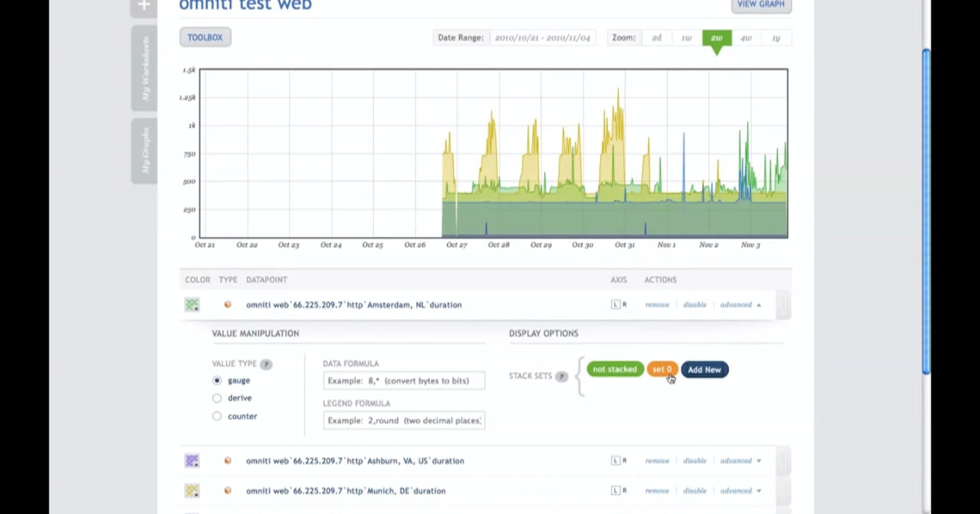Choose the not stacked option
This screenshot has height=514, width=980.
[615, 369]
